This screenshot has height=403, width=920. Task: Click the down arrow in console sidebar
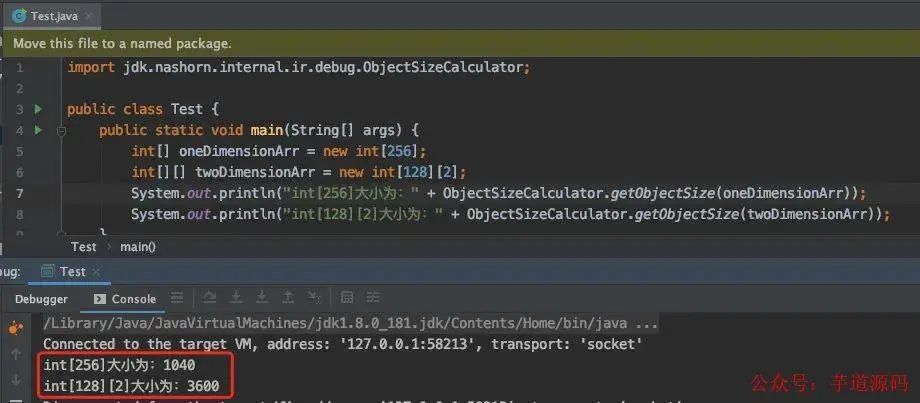click(x=16, y=380)
